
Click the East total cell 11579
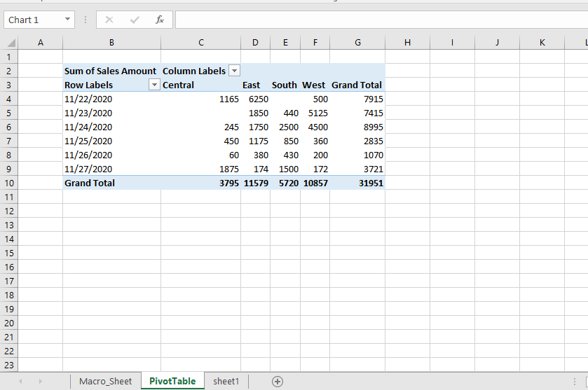[x=255, y=183]
